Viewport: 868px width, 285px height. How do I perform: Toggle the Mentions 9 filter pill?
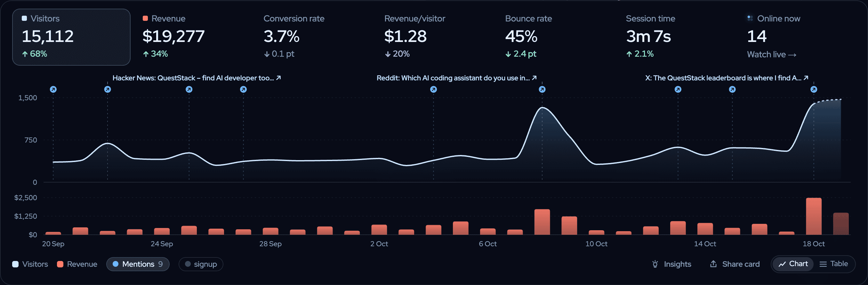click(x=138, y=264)
